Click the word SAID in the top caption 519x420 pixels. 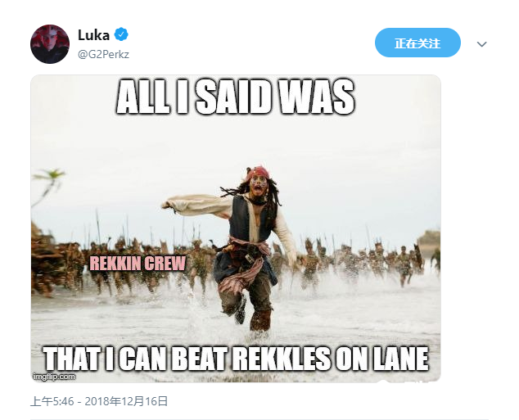[x=235, y=97]
